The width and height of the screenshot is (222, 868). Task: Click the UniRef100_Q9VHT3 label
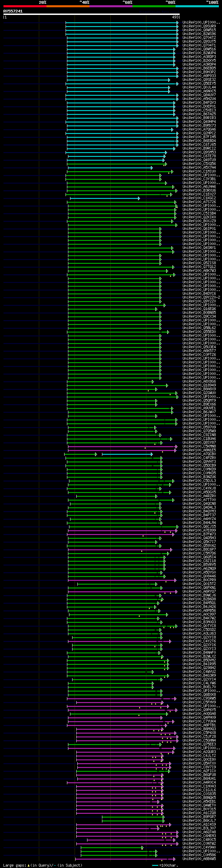(x=199, y=461)
